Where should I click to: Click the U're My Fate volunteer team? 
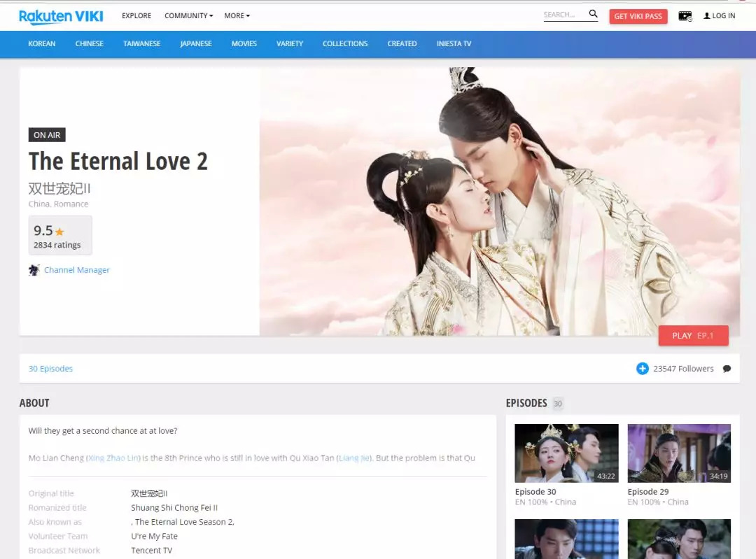point(154,536)
